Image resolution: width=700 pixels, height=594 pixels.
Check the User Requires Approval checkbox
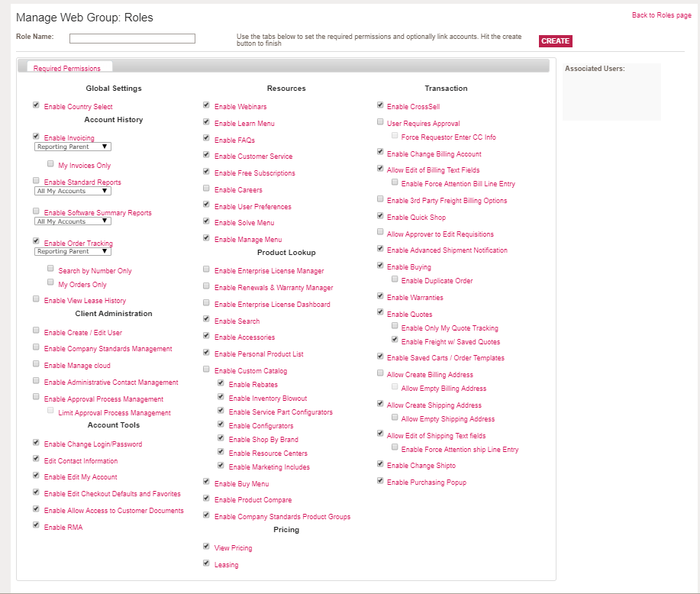pyautogui.click(x=380, y=122)
